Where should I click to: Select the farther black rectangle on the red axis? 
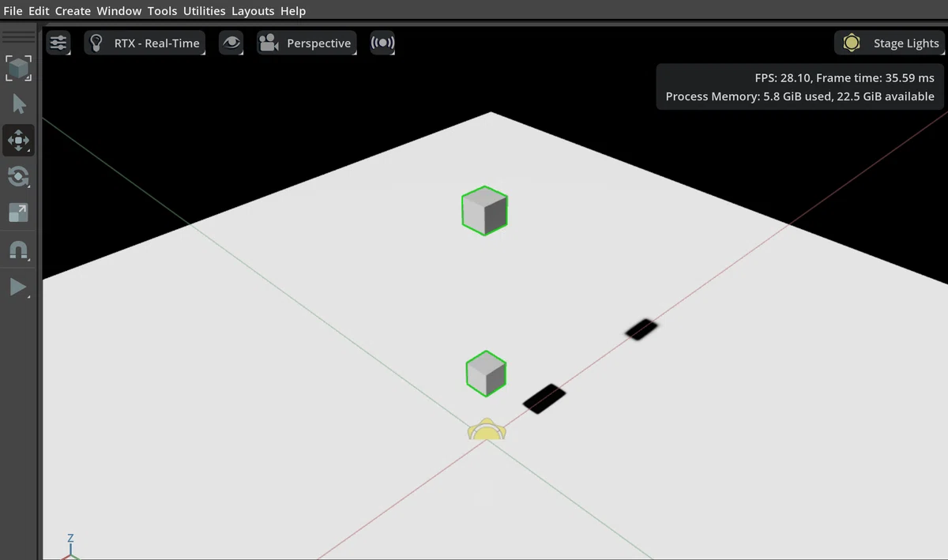(x=641, y=329)
